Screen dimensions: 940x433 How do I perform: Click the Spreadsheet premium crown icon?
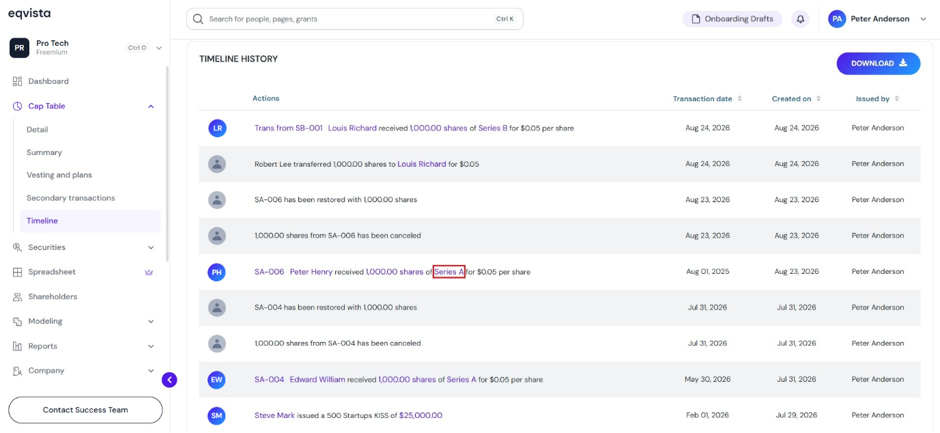click(150, 272)
